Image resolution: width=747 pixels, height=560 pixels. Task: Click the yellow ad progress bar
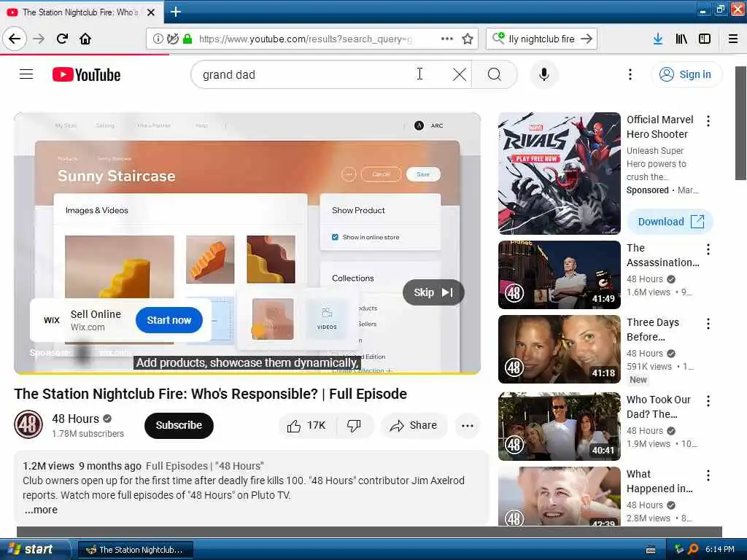tap(247, 373)
